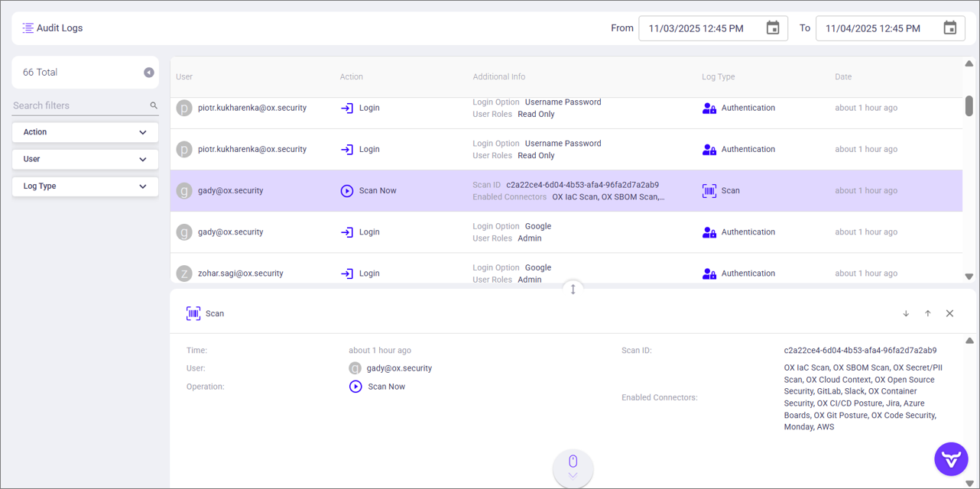Click the panel resize handle between table and details
This screenshot has height=489, width=980.
pos(573,289)
